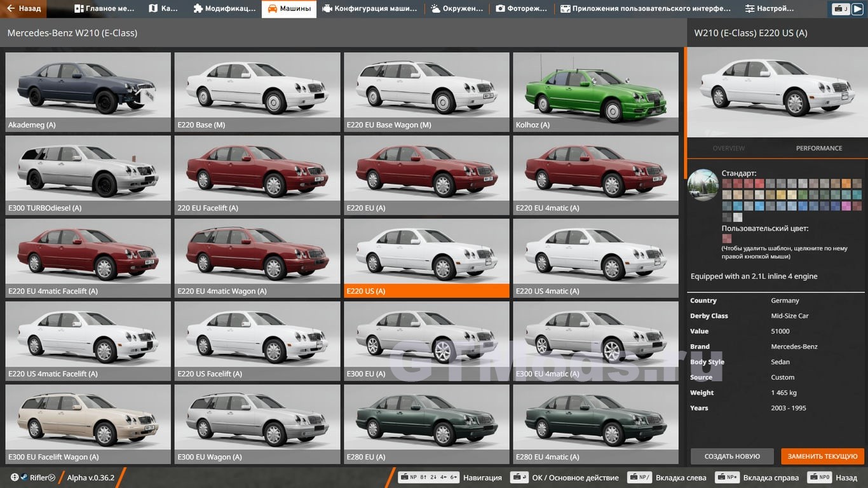
Task: Select the E300 EU Wagon (A) thumbnail
Action: click(257, 424)
